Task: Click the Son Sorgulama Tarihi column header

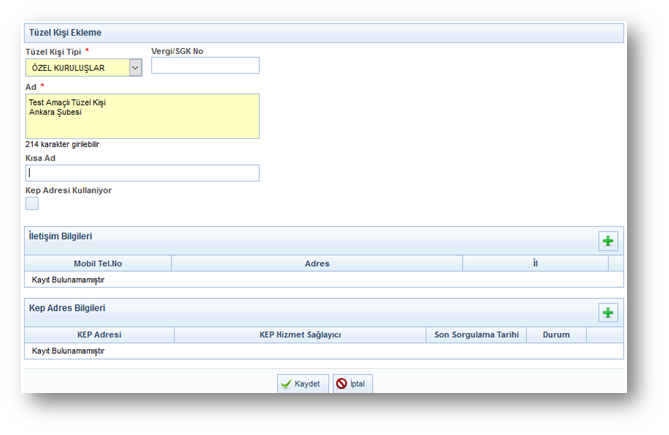Action: (x=475, y=335)
